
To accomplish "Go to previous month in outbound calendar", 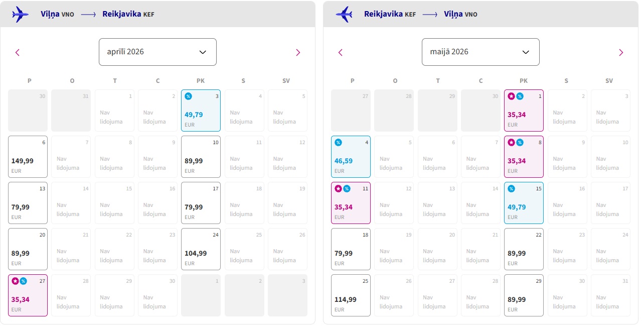I will [x=18, y=52].
